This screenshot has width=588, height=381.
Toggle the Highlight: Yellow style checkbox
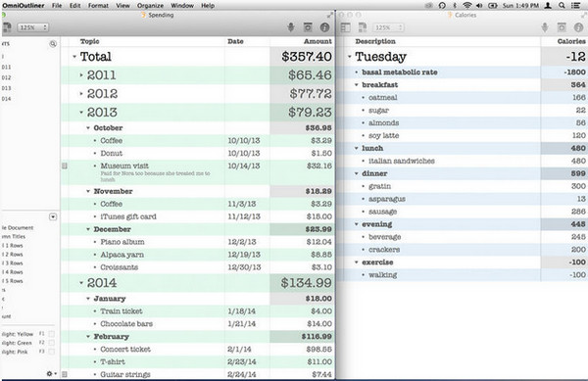51,333
